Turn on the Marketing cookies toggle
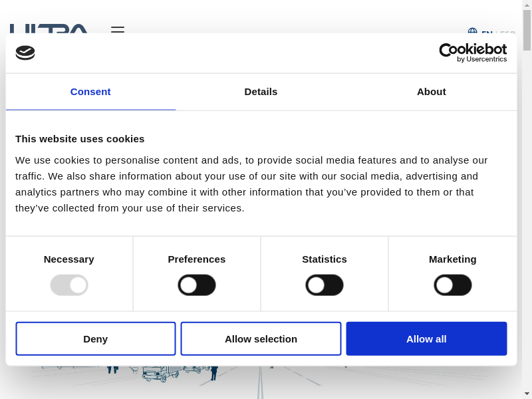Viewport: 532px width, 399px height. tap(453, 285)
